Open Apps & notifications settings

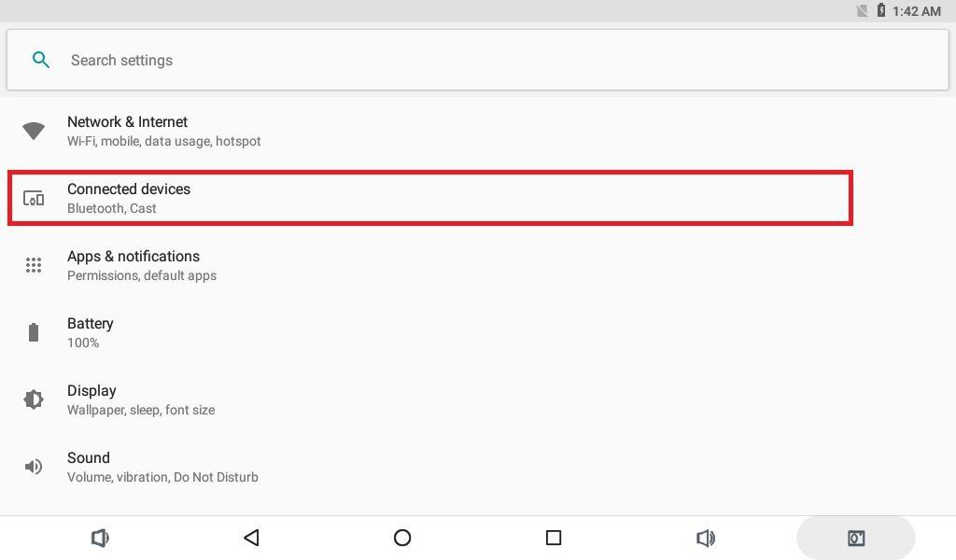[478, 265]
